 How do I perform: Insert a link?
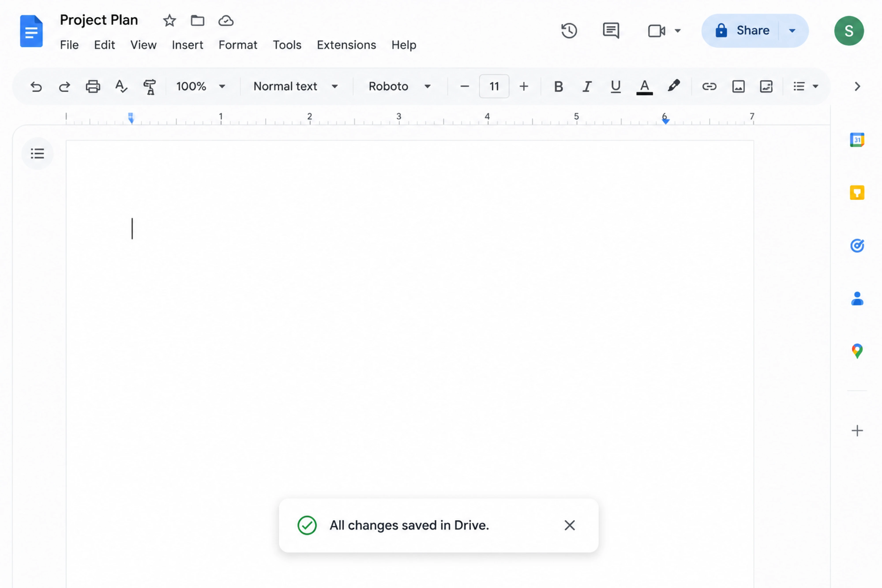coord(709,87)
